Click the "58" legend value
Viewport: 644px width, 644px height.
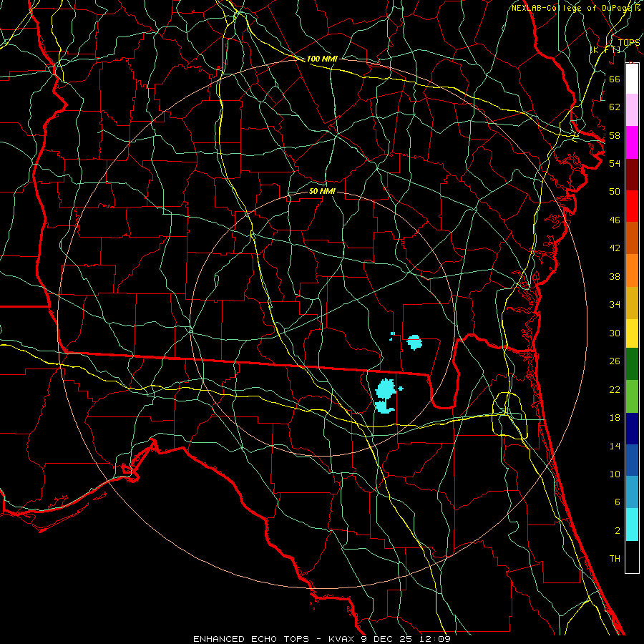click(x=615, y=135)
